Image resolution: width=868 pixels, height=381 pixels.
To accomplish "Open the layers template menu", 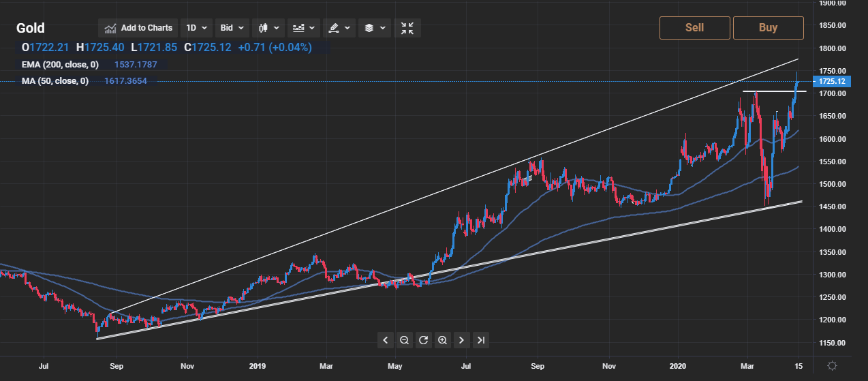I will 375,28.
